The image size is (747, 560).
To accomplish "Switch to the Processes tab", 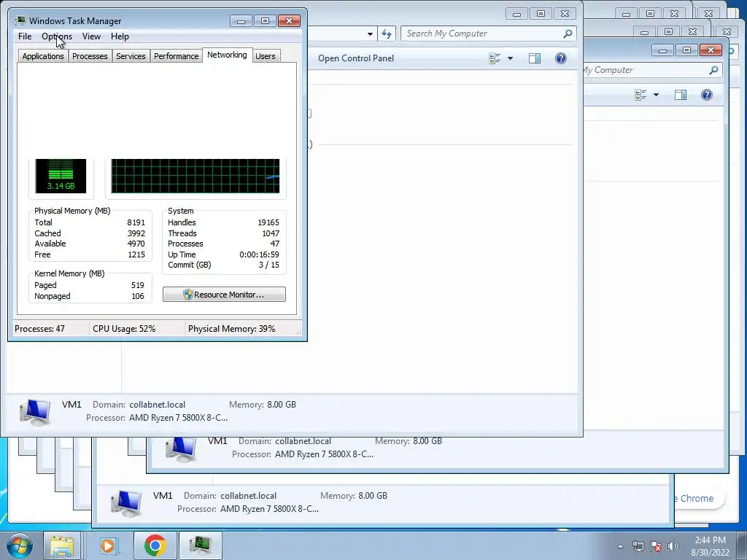I will click(90, 56).
